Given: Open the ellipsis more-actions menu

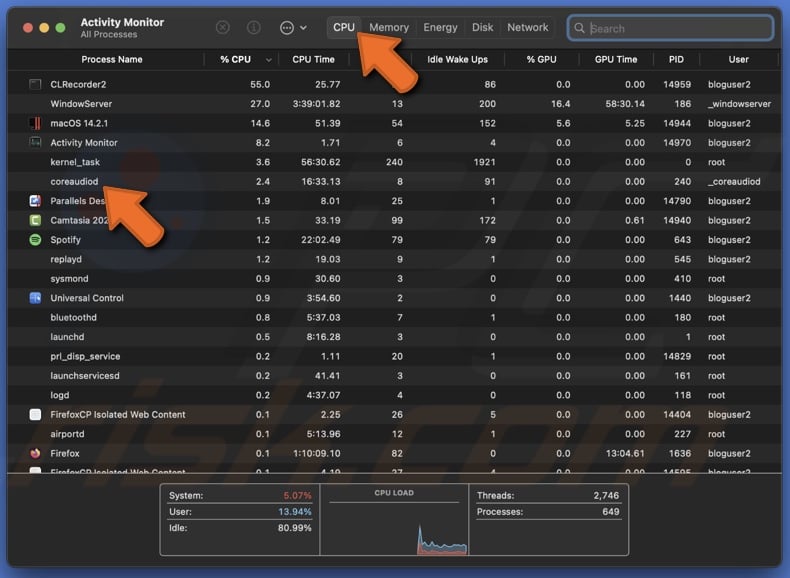Looking at the screenshot, I should (293, 28).
